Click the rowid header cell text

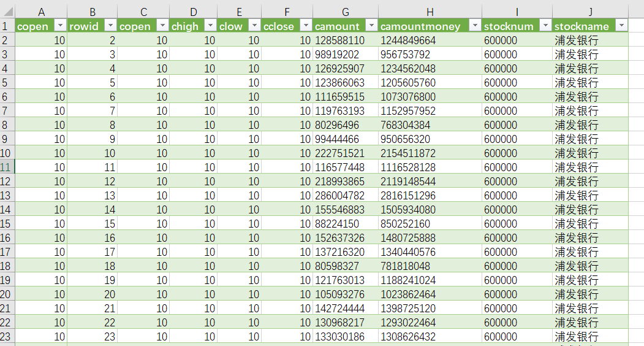[84, 26]
